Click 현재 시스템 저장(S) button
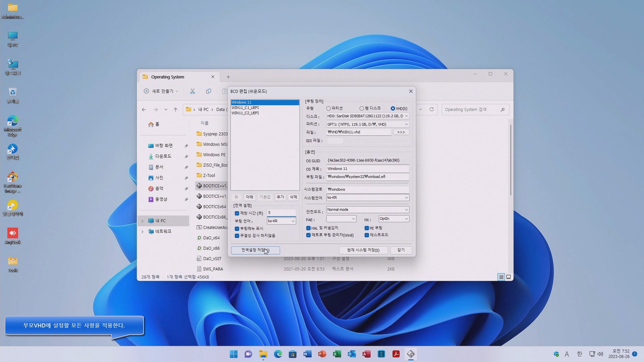This screenshot has height=362, width=644. point(363,250)
